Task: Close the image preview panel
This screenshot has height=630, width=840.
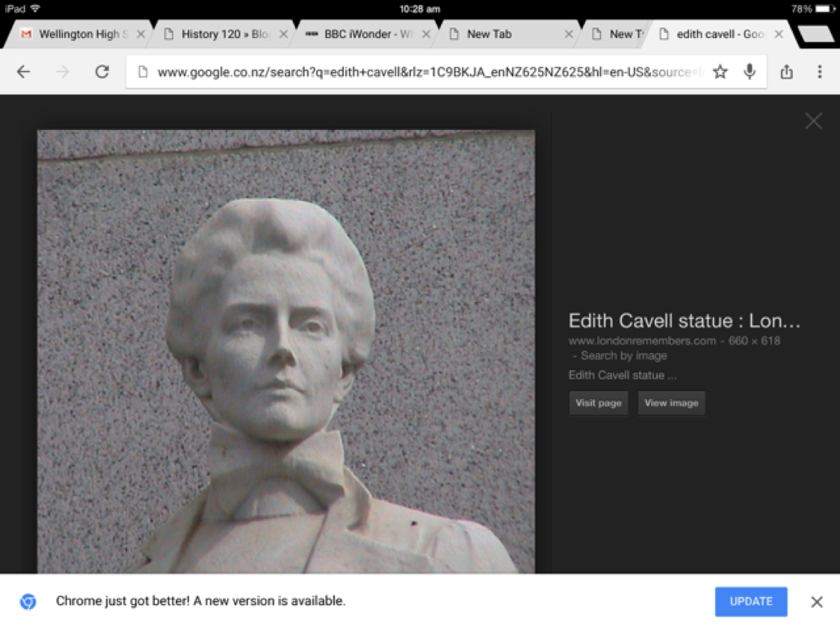Action: pyautogui.click(x=813, y=121)
